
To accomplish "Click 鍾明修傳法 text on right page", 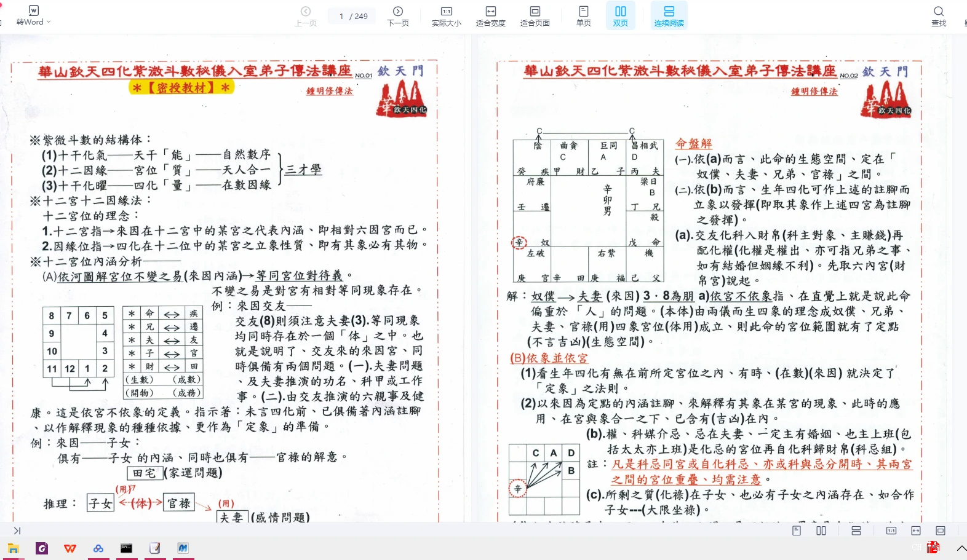I will [x=814, y=91].
